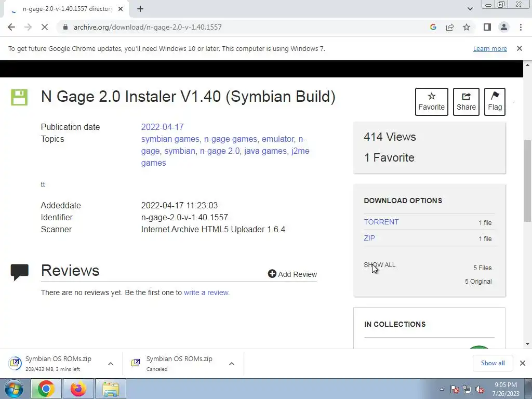Click the Chrome taskbar icon
Viewport: 532px width, 399px height.
click(x=46, y=389)
